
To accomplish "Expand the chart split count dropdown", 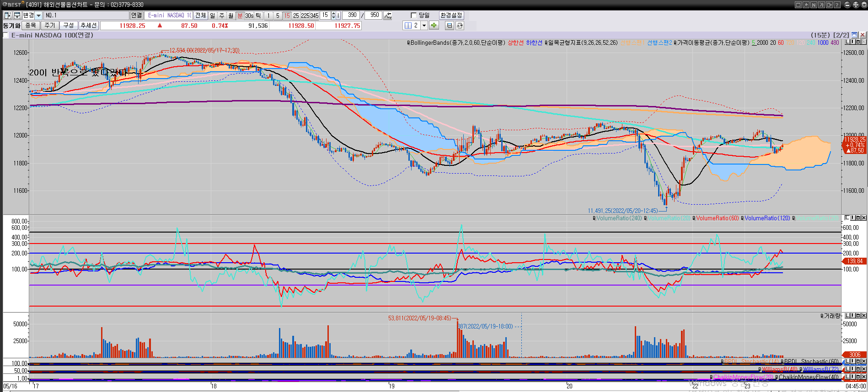I will pos(424,26).
